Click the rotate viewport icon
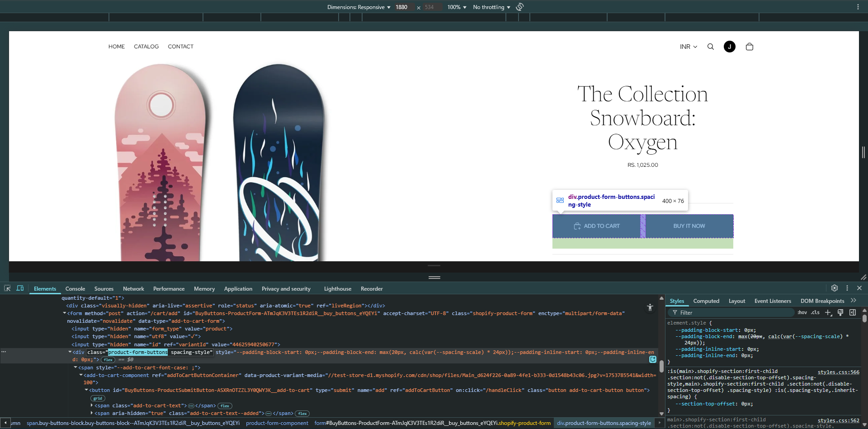 coord(520,7)
